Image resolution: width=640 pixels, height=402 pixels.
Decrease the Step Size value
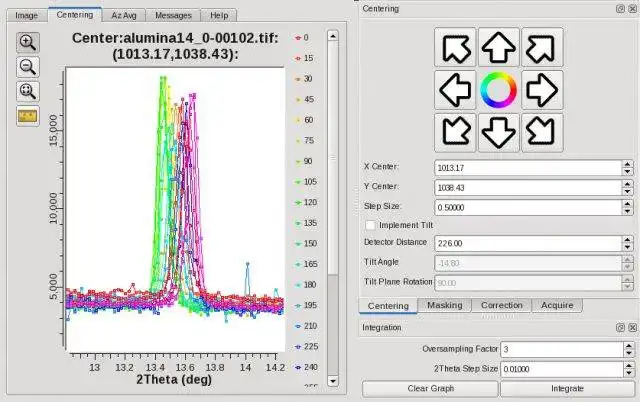628,211
